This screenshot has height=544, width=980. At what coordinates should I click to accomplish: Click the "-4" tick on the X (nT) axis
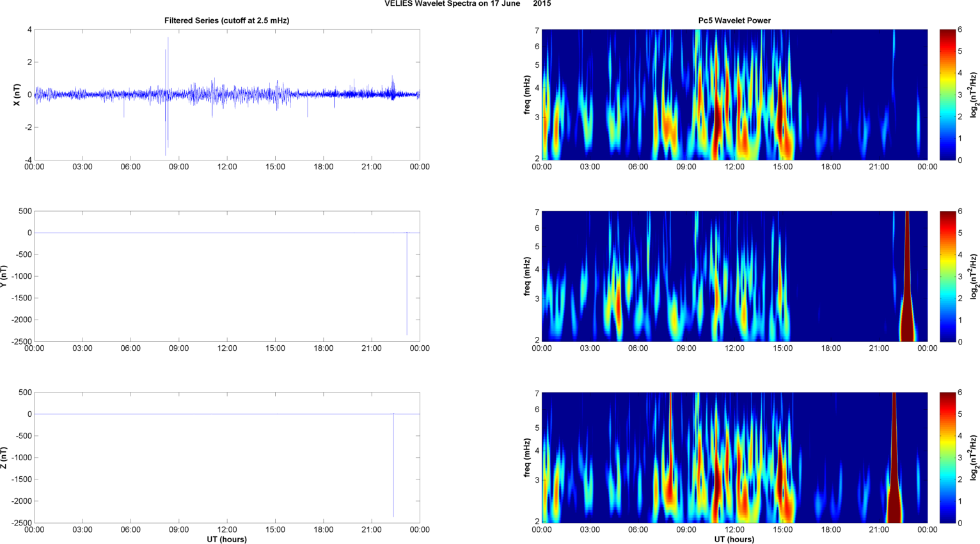28,160
